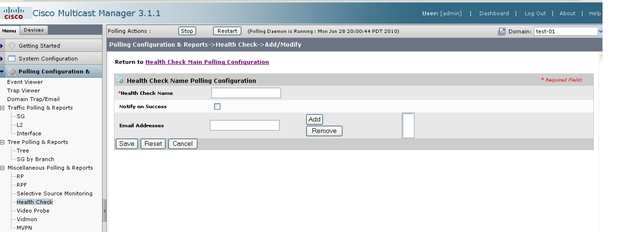Click the User: [admin] text
Screen dimensions: 644x244
click(x=442, y=13)
